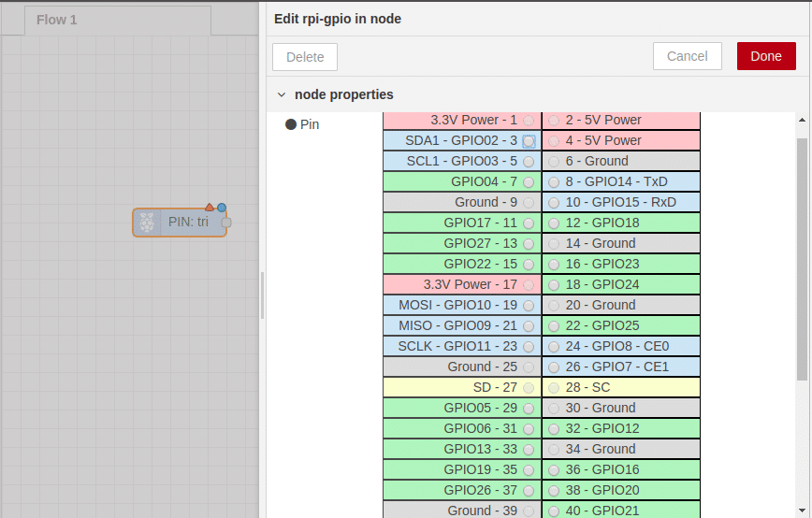Click the scrollbar down arrow

[x=802, y=511]
